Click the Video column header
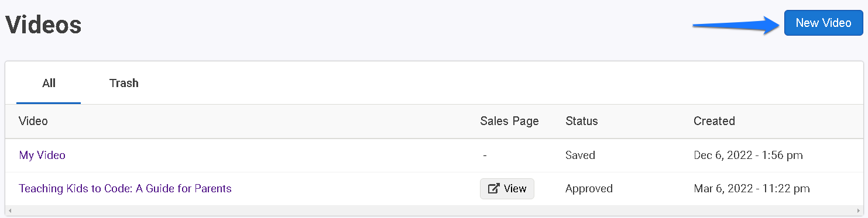Image resolution: width=868 pixels, height=218 pixels. click(x=33, y=121)
